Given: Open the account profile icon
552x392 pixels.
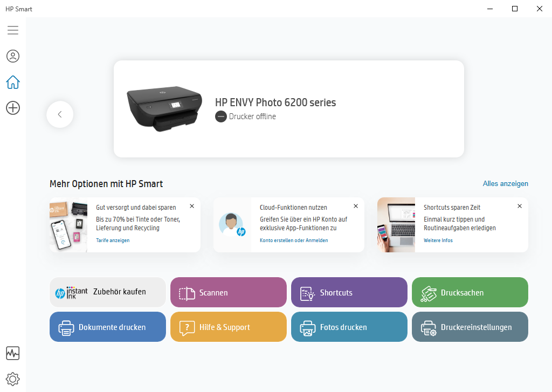Looking at the screenshot, I should tap(13, 56).
